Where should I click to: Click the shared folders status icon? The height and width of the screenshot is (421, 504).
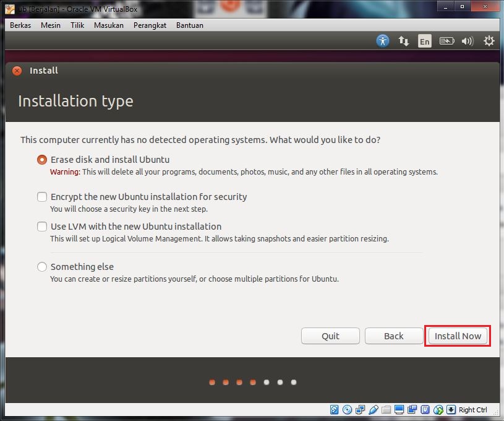coord(386,409)
